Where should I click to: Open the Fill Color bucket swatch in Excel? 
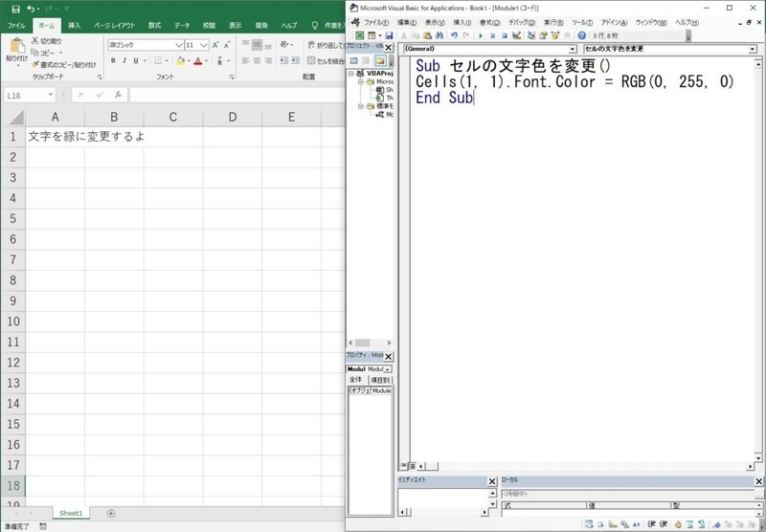[181, 60]
